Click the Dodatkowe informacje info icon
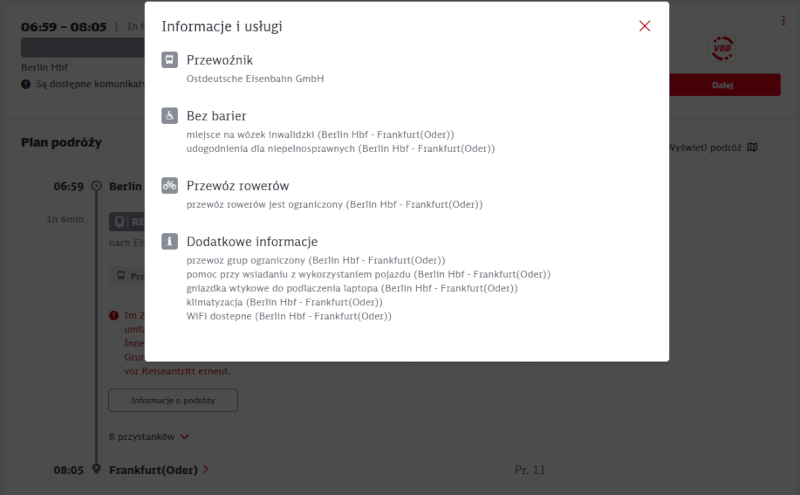This screenshot has width=800, height=495. 170,241
